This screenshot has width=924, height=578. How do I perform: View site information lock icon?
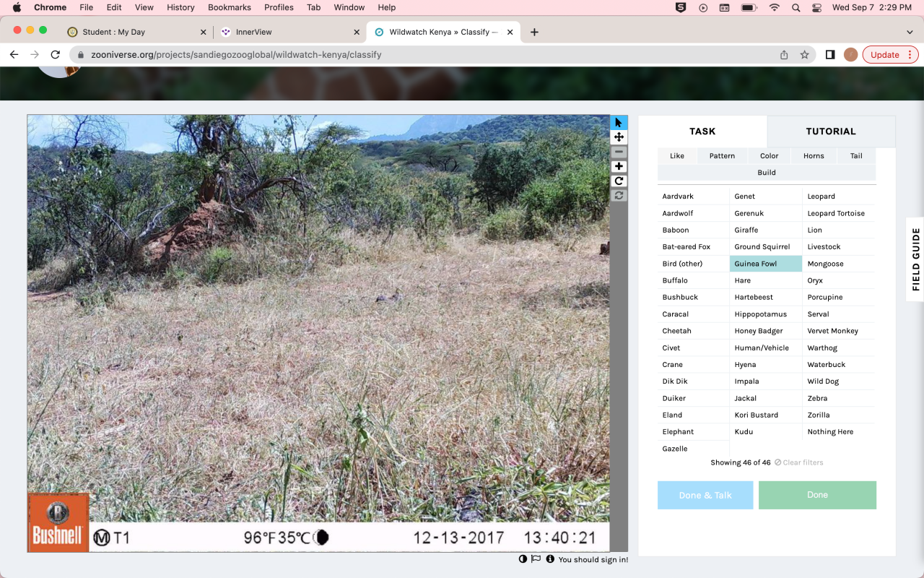coord(81,55)
